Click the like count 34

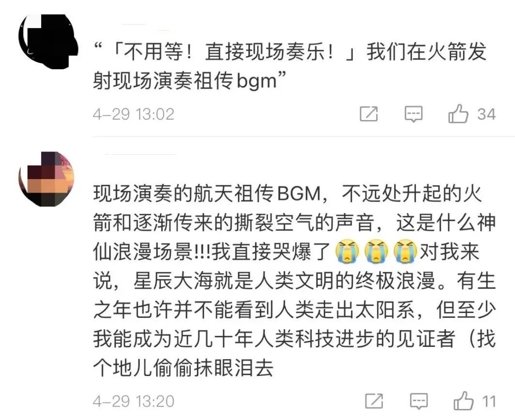[486, 114]
